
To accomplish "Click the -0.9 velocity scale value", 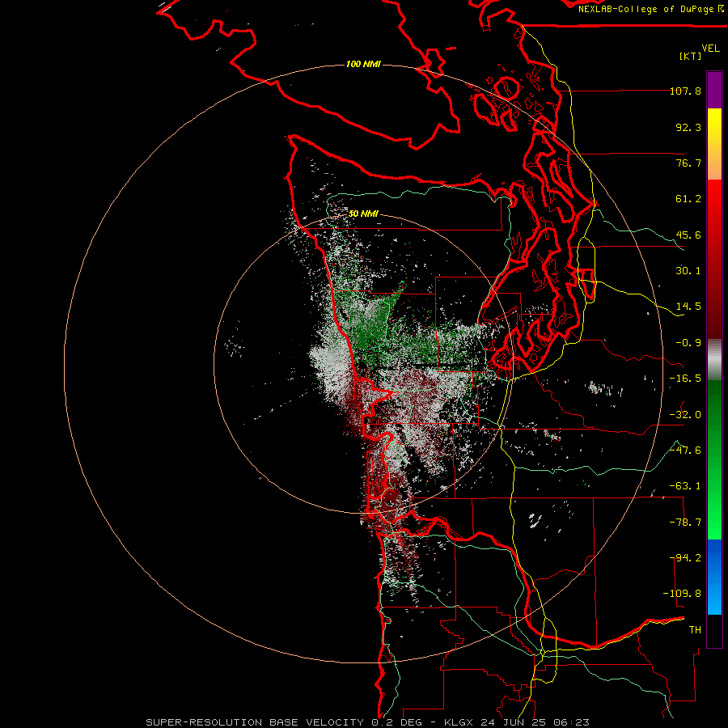I will (688, 343).
